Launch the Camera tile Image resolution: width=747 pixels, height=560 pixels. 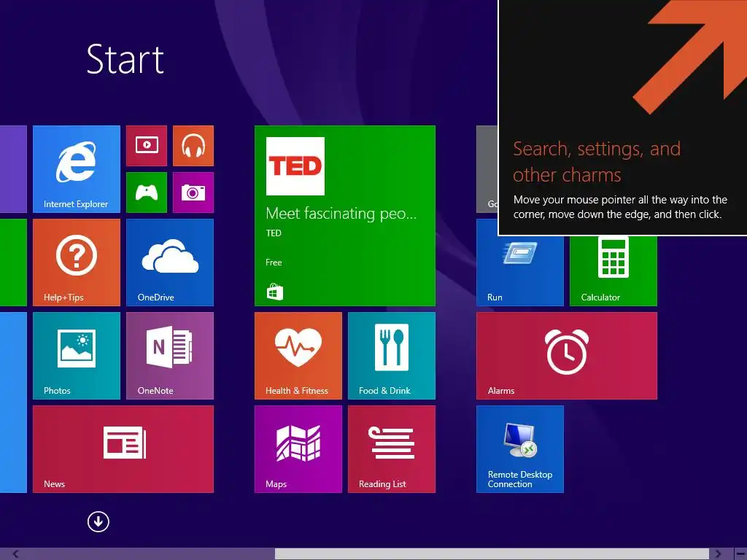pyautogui.click(x=193, y=192)
